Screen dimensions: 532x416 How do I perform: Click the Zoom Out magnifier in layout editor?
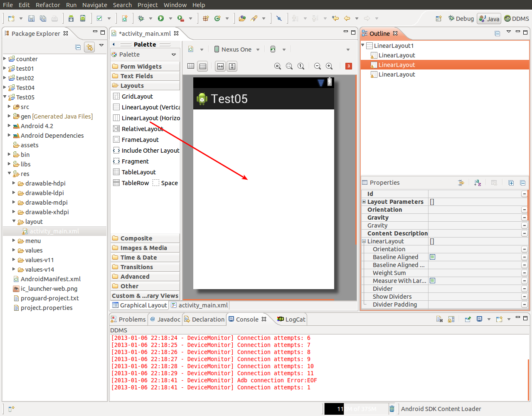click(x=318, y=66)
